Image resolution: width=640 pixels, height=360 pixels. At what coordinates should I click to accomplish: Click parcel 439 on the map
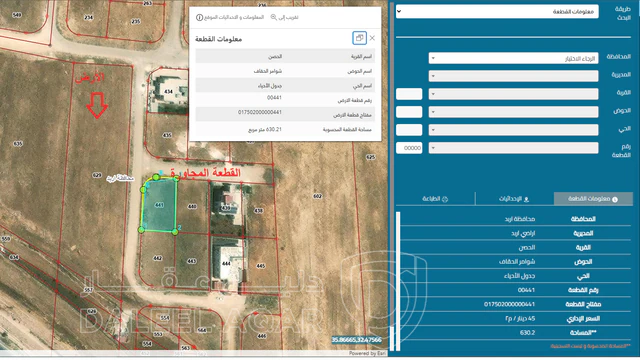[x=226, y=208]
